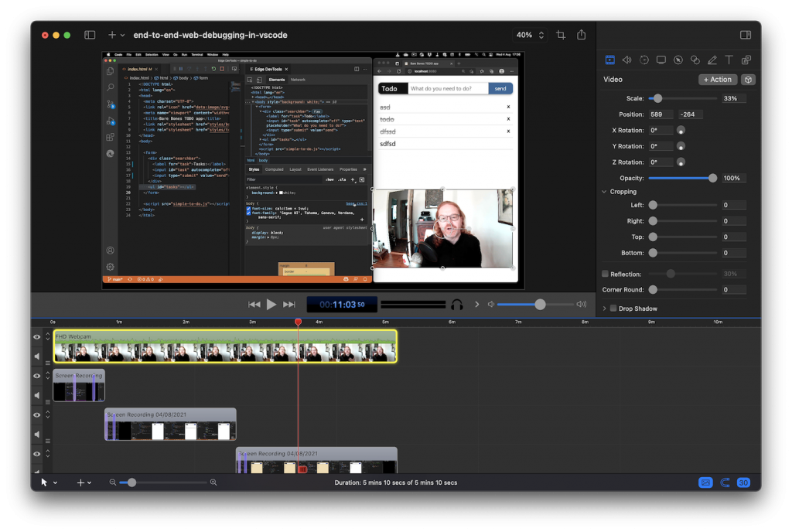Mute the second track speaker icon
This screenshot has height=532, width=792.
pos(37,395)
